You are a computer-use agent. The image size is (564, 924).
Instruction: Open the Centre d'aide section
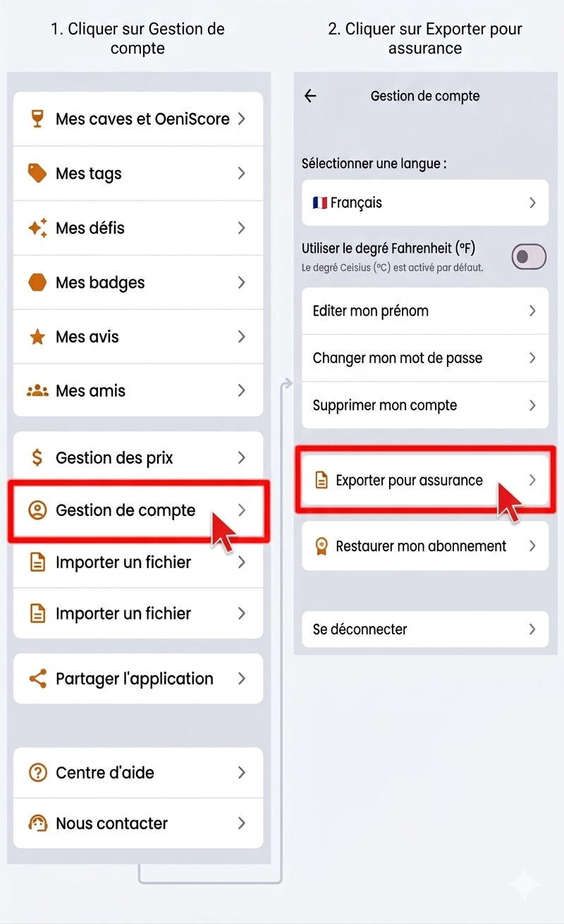point(104,772)
